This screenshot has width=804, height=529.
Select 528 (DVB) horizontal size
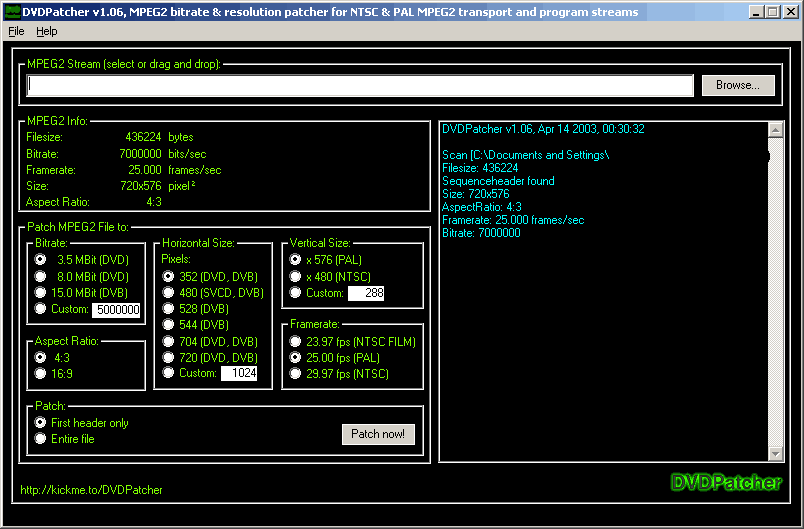(x=168, y=309)
